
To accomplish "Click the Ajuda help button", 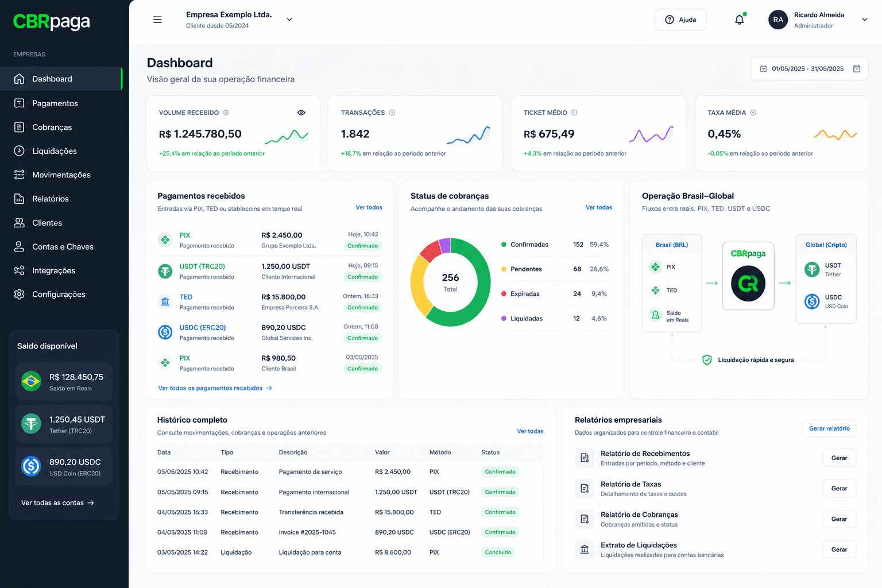I will [x=680, y=20].
